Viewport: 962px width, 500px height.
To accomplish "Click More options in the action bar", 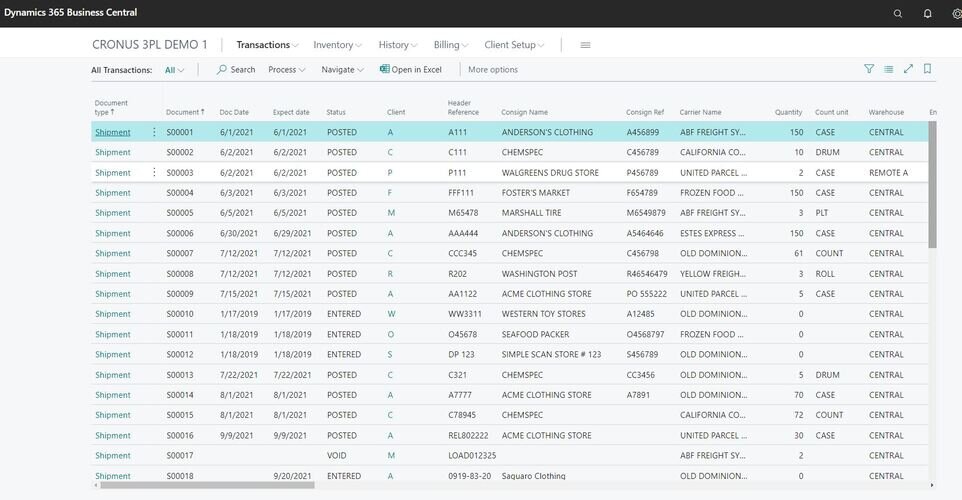I will (x=493, y=70).
